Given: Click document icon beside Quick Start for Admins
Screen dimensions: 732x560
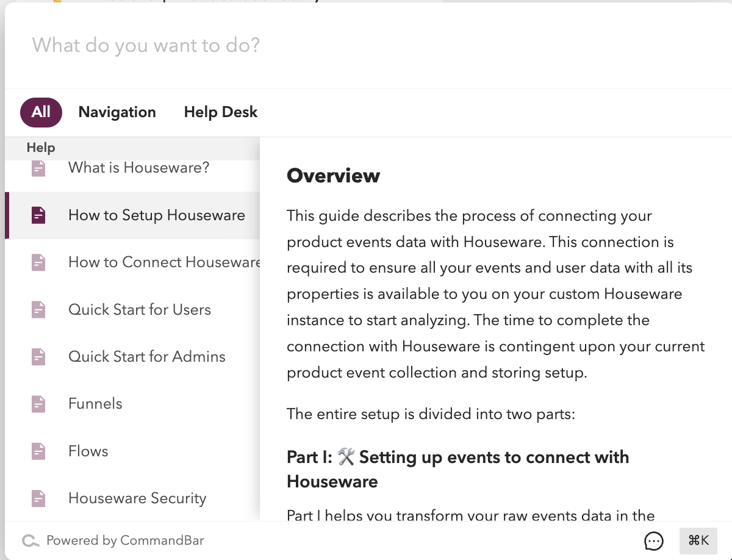Looking at the screenshot, I should pyautogui.click(x=38, y=357).
